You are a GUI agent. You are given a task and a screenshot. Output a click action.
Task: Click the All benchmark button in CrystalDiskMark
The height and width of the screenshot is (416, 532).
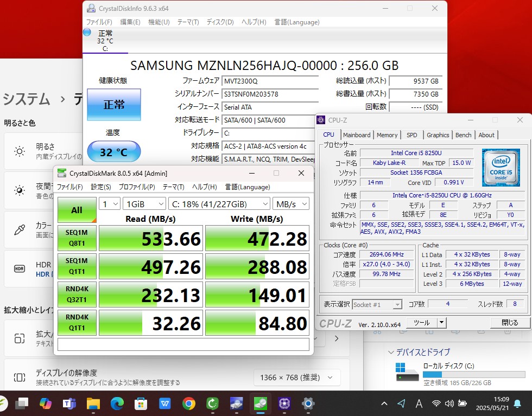pyautogui.click(x=77, y=210)
